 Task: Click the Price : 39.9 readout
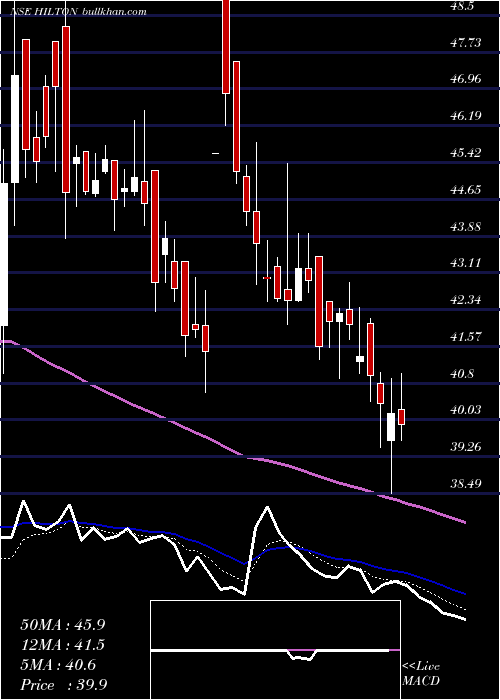[63, 685]
